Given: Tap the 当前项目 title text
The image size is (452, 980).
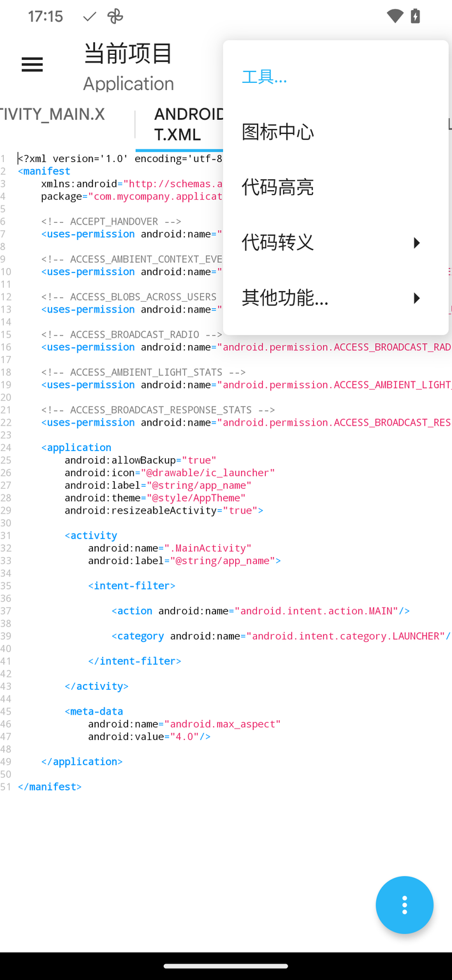Looking at the screenshot, I should 128,54.
